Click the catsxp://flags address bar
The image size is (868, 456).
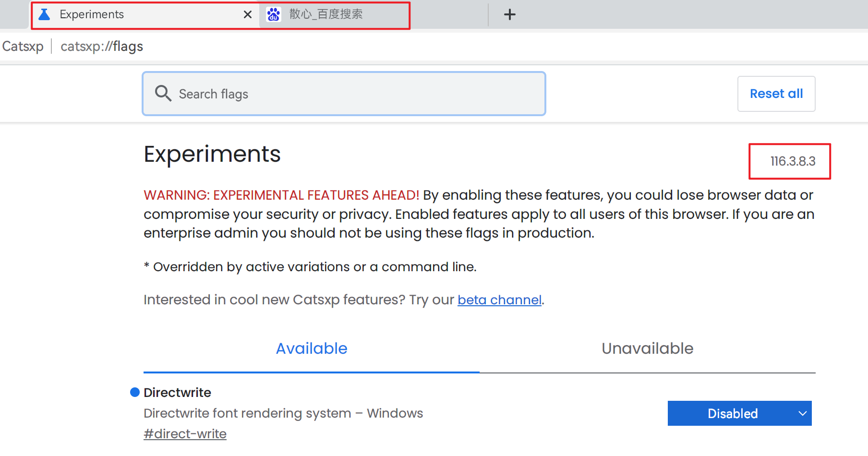102,46
